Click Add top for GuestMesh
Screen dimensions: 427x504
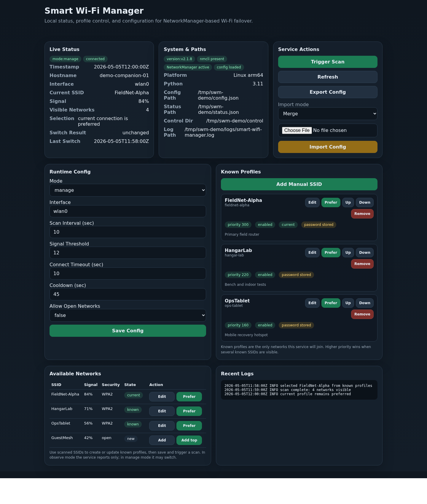(x=189, y=440)
